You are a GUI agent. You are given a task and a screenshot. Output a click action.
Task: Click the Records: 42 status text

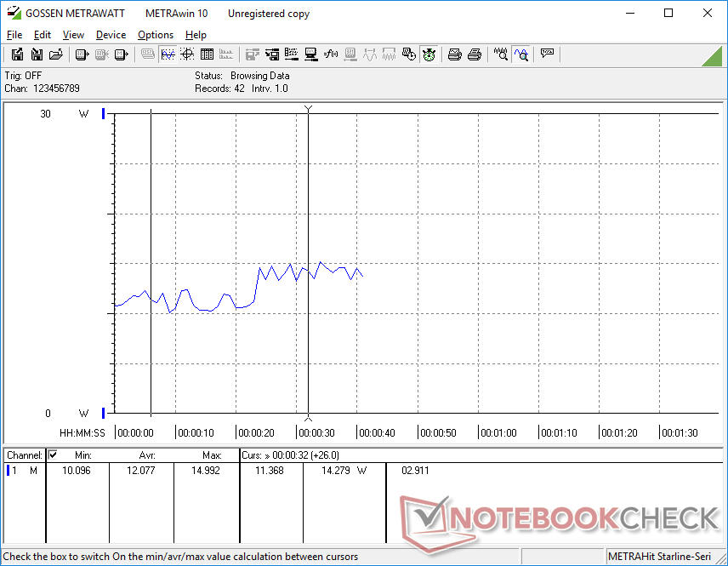click(x=219, y=89)
